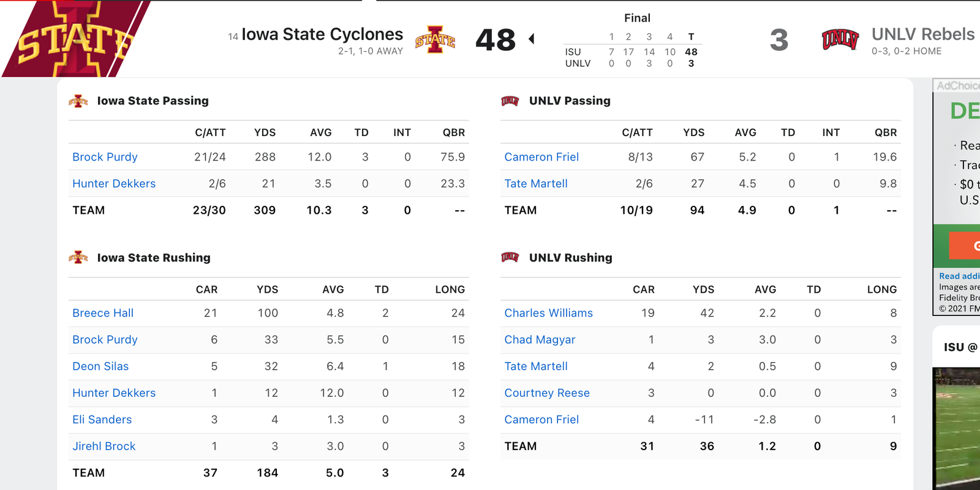
Task: Open the UNLV Rebels team page
Action: [x=923, y=34]
